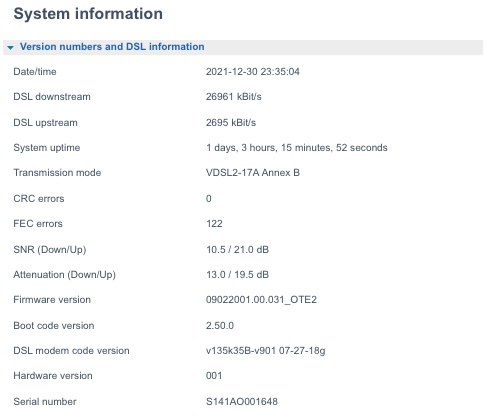Click the SNR (Down/Up) label
Viewport: 488px width, 417px height.
(50, 250)
